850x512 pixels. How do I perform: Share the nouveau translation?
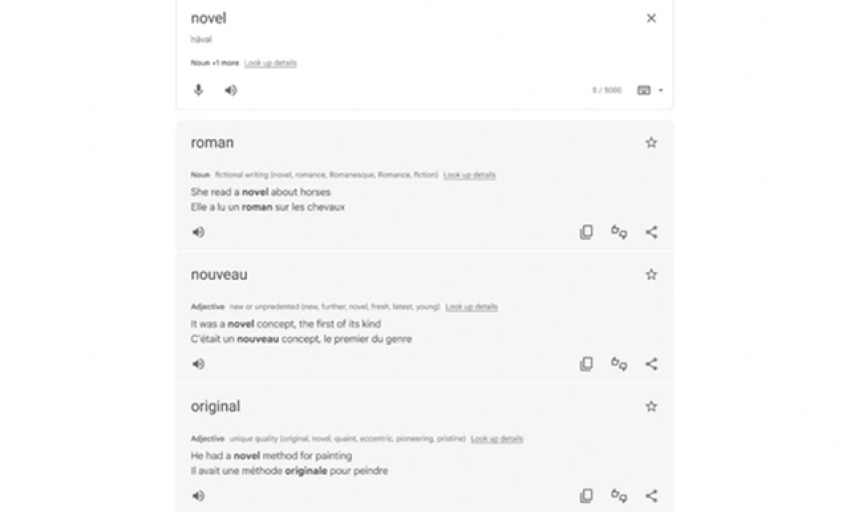(652, 364)
